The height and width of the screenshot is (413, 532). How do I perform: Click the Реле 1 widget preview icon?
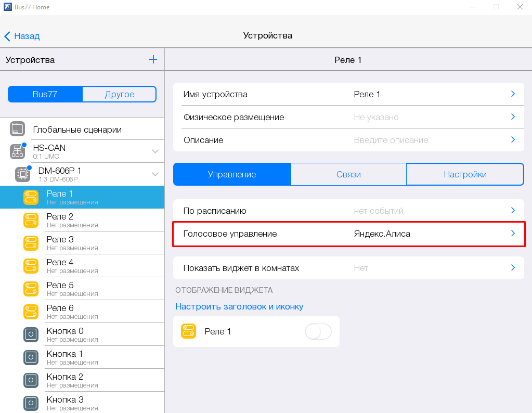point(188,331)
